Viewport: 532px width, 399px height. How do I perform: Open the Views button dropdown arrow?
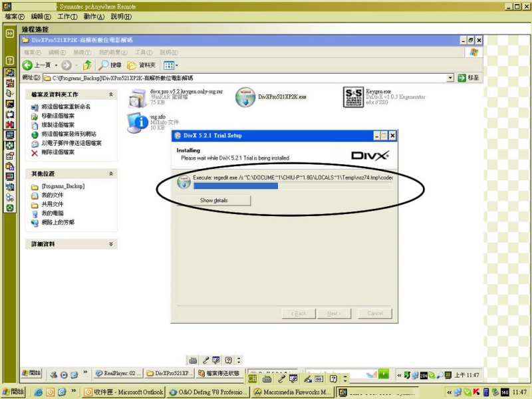pyautogui.click(x=176, y=65)
